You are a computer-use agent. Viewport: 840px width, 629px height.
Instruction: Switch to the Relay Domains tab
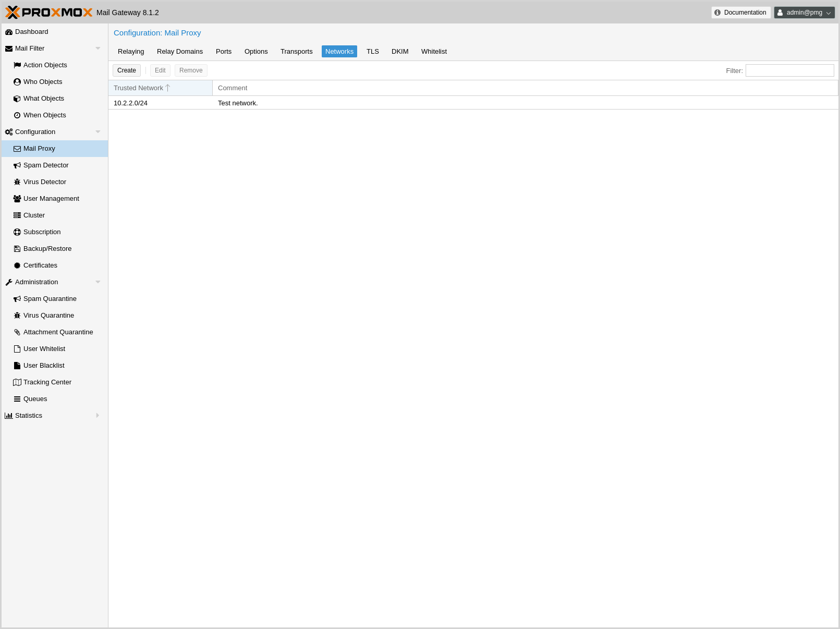pos(179,52)
